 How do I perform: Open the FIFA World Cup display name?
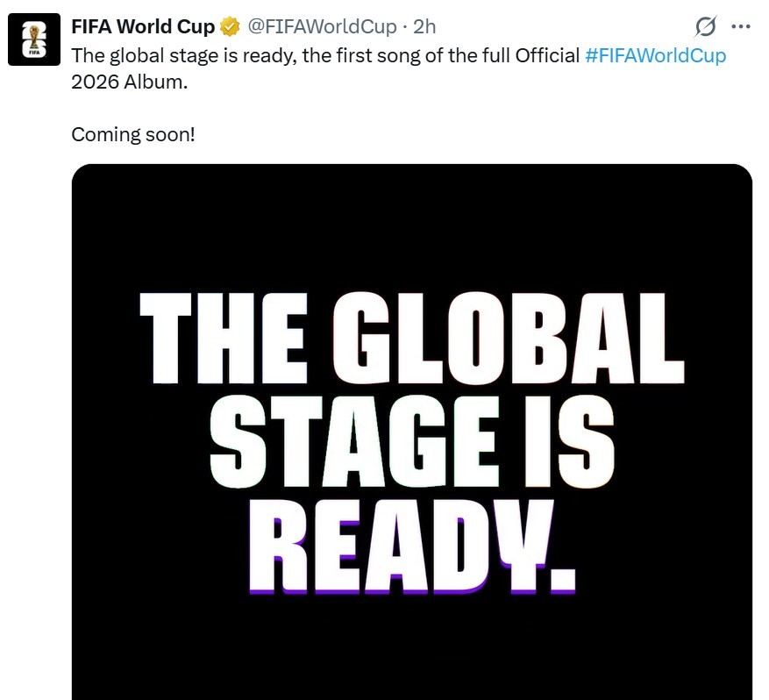coord(143,27)
